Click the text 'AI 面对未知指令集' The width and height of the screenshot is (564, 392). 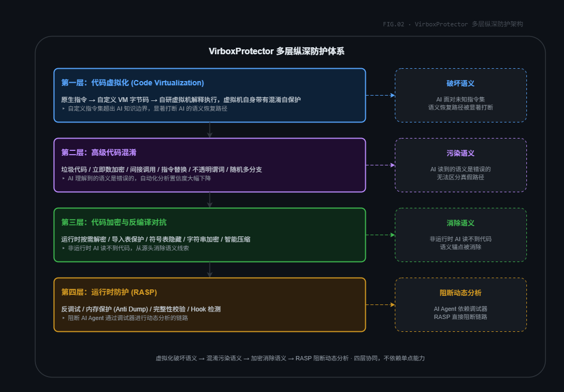tap(460, 99)
